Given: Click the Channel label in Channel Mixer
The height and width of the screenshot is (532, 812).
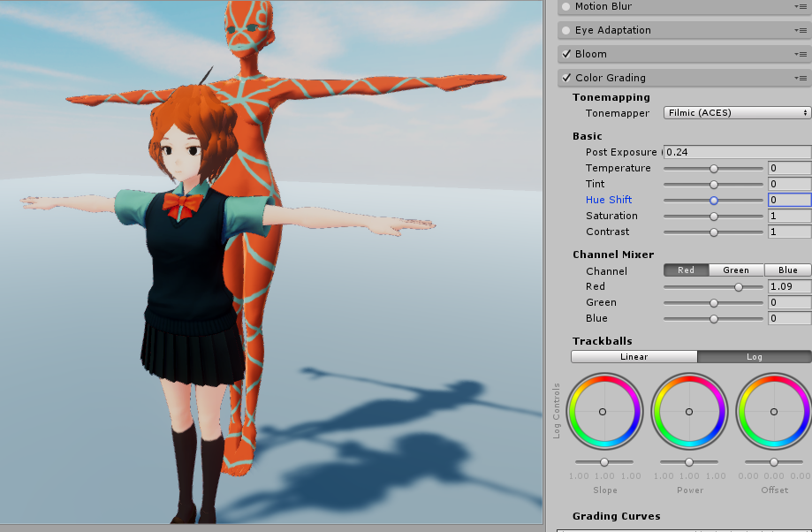Looking at the screenshot, I should click(x=606, y=271).
